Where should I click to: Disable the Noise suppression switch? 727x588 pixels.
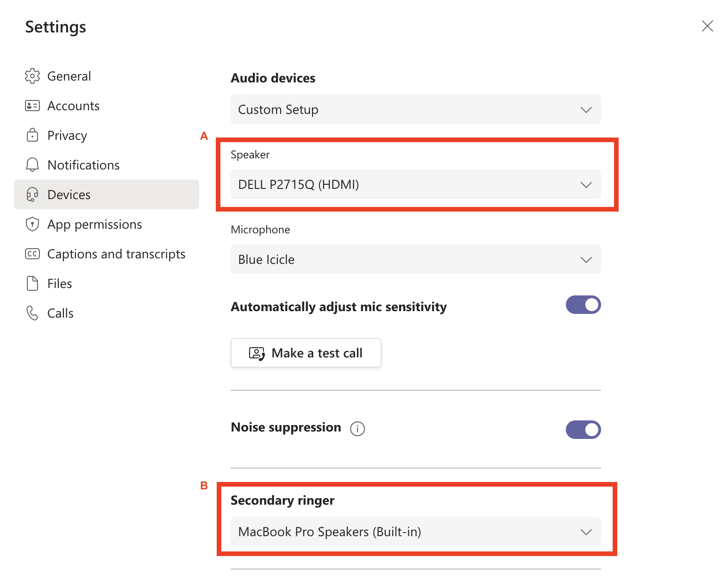583,430
